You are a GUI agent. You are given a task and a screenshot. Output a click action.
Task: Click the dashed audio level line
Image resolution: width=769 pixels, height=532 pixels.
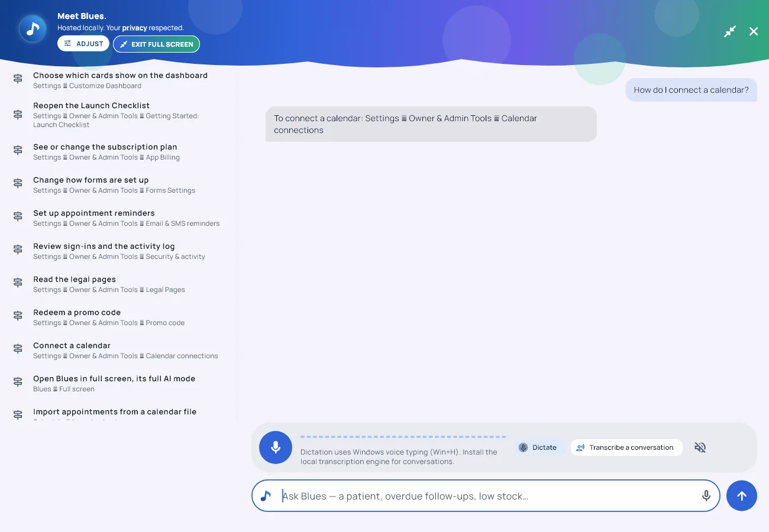[x=403, y=437]
